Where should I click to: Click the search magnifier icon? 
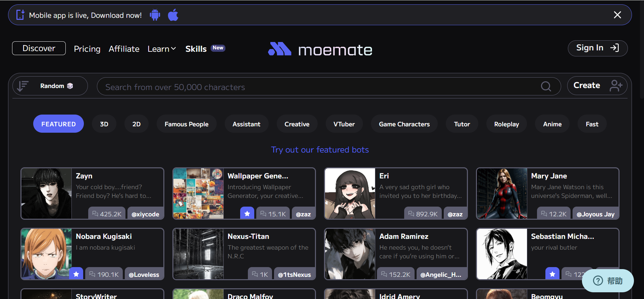click(546, 87)
